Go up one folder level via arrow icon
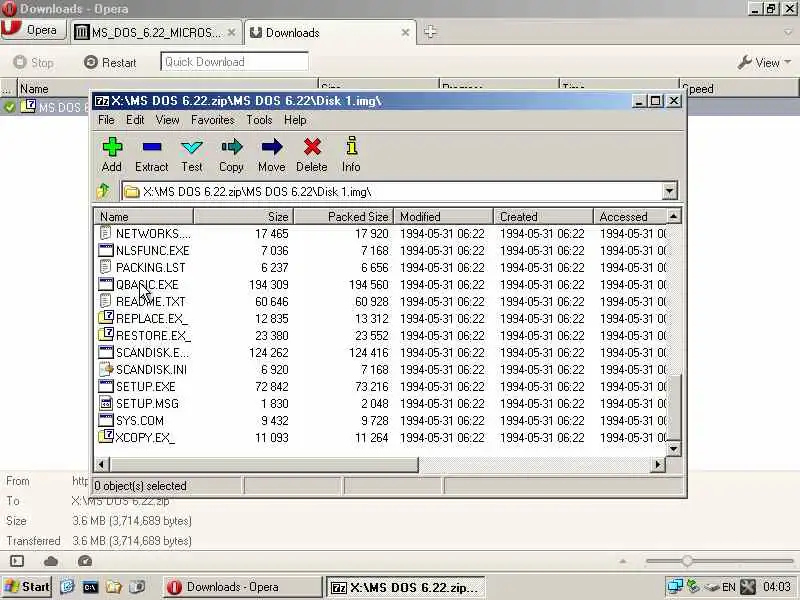The height and width of the screenshot is (600, 800). point(104,191)
